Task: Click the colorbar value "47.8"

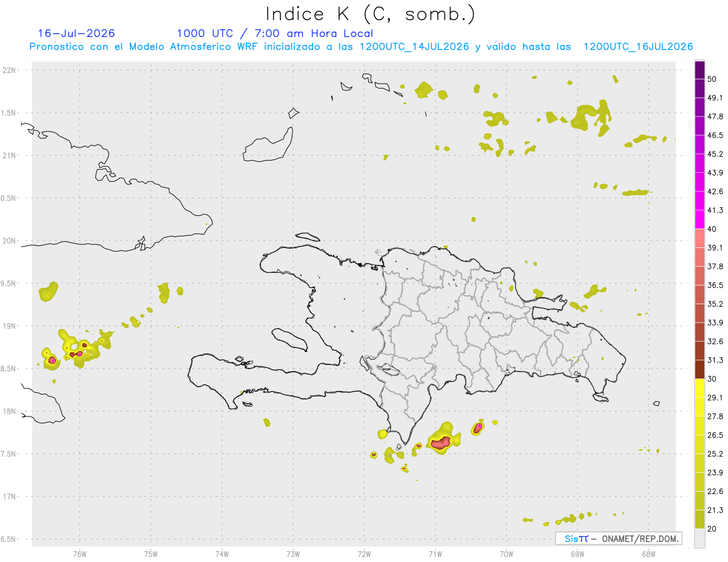Action: 715,116
